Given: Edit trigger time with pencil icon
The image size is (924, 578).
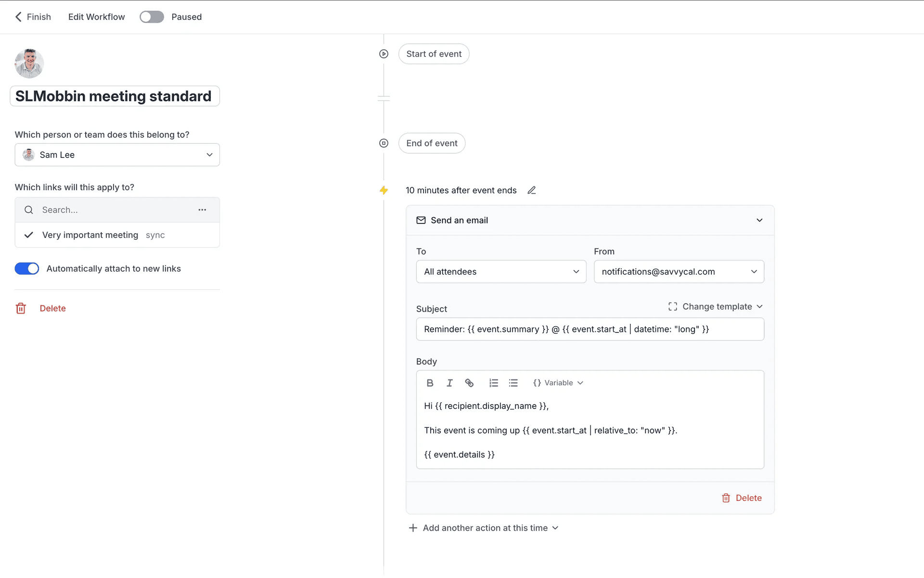Looking at the screenshot, I should click(531, 190).
